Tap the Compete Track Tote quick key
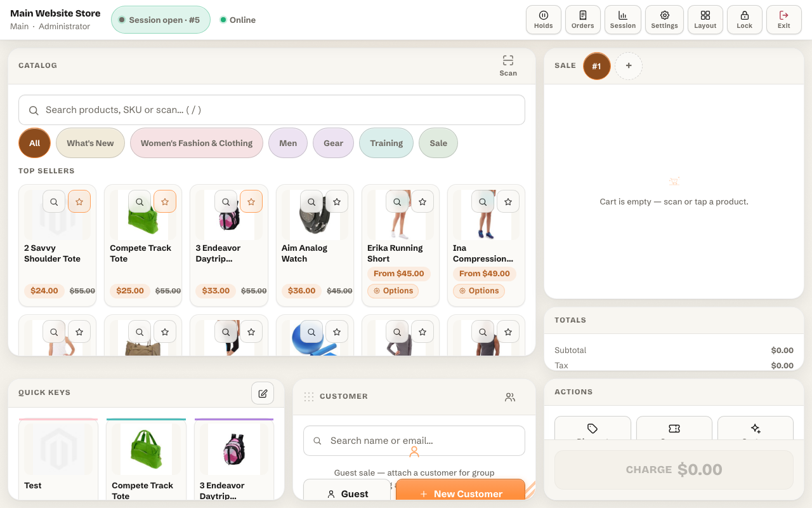 click(146, 459)
